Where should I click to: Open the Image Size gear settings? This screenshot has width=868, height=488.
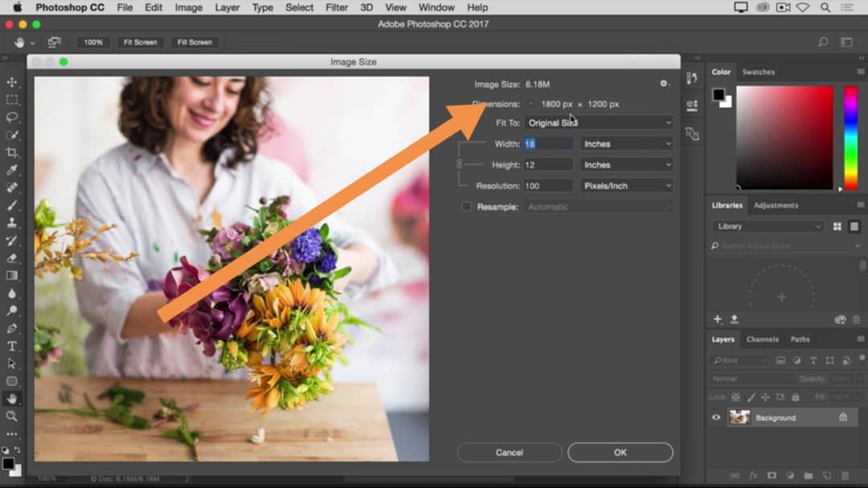coord(664,84)
